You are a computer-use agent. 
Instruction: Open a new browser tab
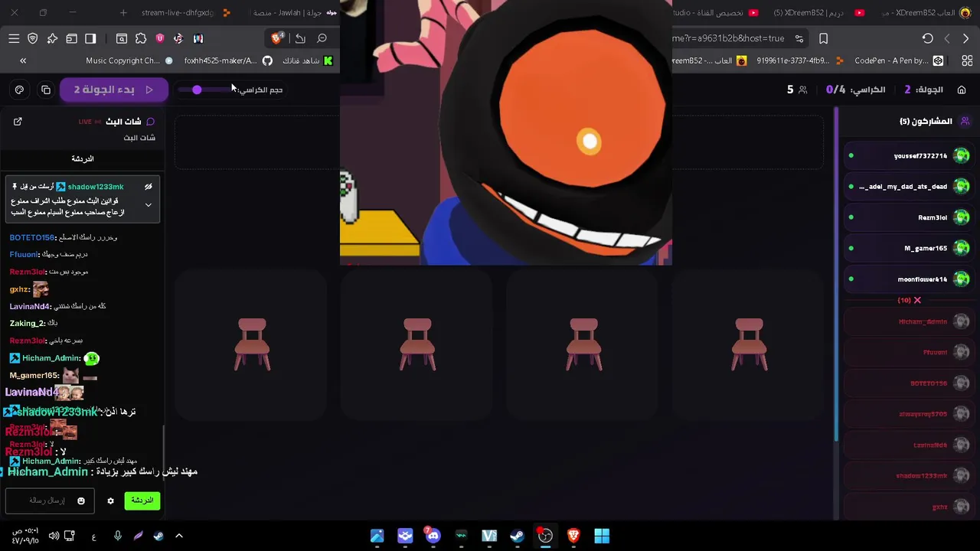point(123,13)
